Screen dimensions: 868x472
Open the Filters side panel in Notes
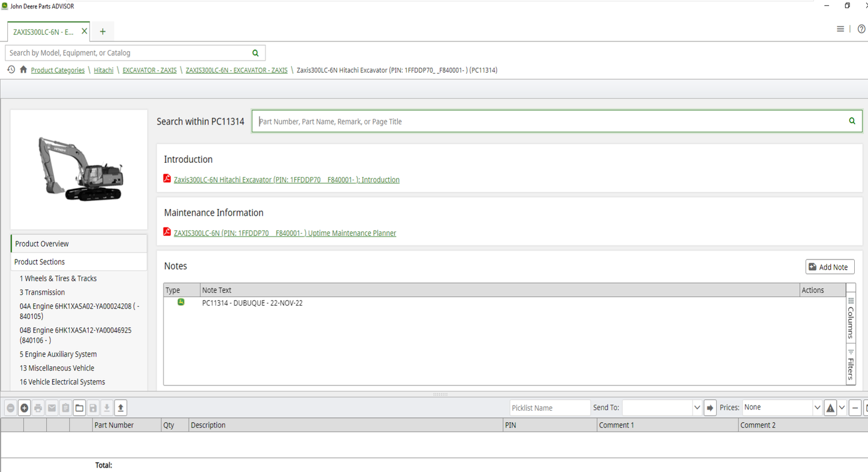tap(851, 364)
